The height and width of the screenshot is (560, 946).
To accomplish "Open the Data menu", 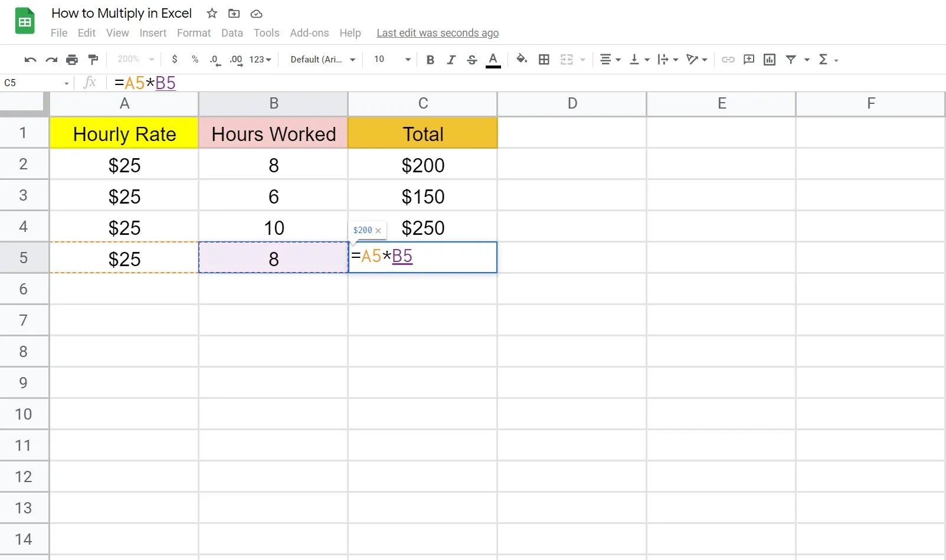I will coord(232,33).
